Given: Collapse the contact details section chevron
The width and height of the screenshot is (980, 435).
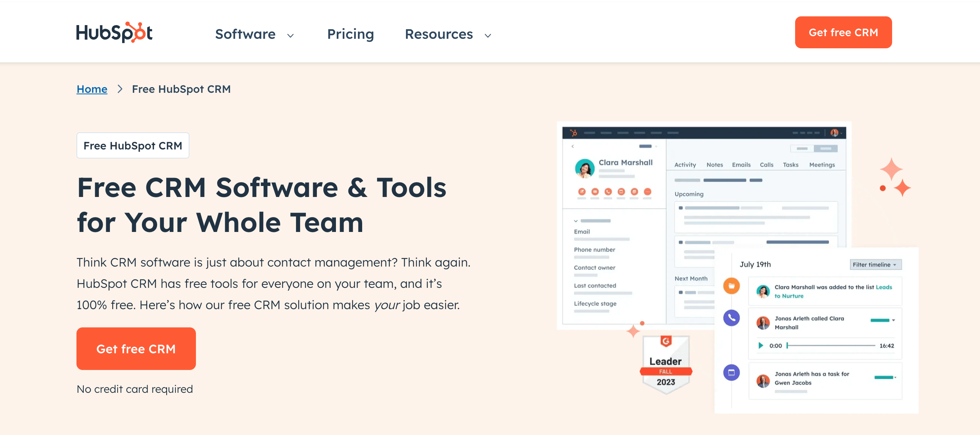Looking at the screenshot, I should coord(576,221).
